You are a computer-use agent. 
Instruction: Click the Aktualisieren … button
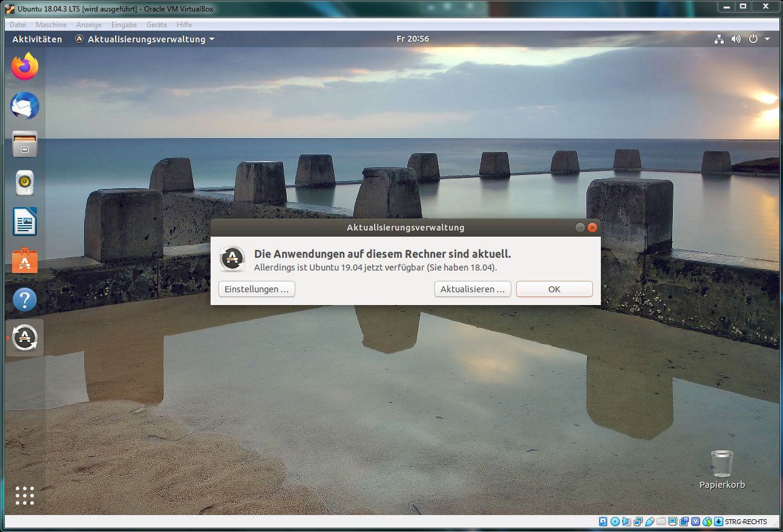[473, 289]
